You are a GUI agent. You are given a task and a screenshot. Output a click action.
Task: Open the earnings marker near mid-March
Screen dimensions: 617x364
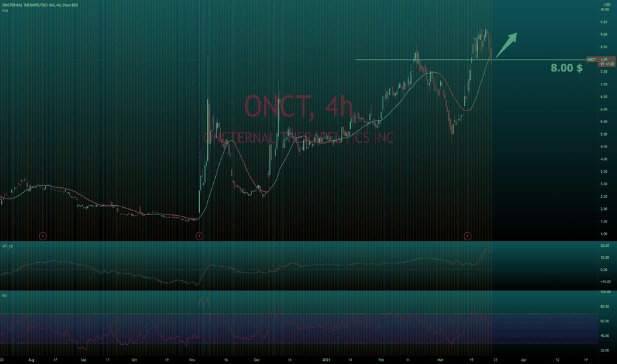click(467, 236)
